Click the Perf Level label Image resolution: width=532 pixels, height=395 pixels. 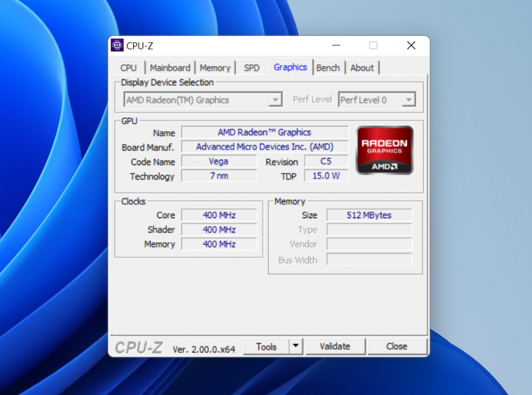pyautogui.click(x=312, y=99)
